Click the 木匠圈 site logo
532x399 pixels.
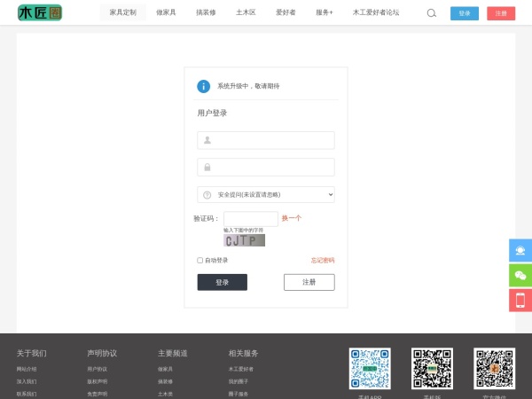(x=40, y=13)
